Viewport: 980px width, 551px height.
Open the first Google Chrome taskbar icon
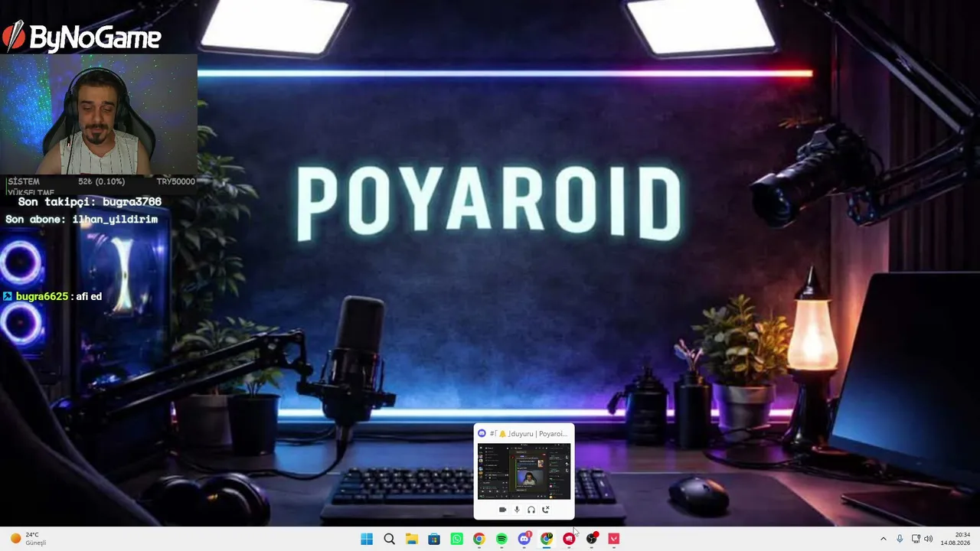[x=479, y=539]
